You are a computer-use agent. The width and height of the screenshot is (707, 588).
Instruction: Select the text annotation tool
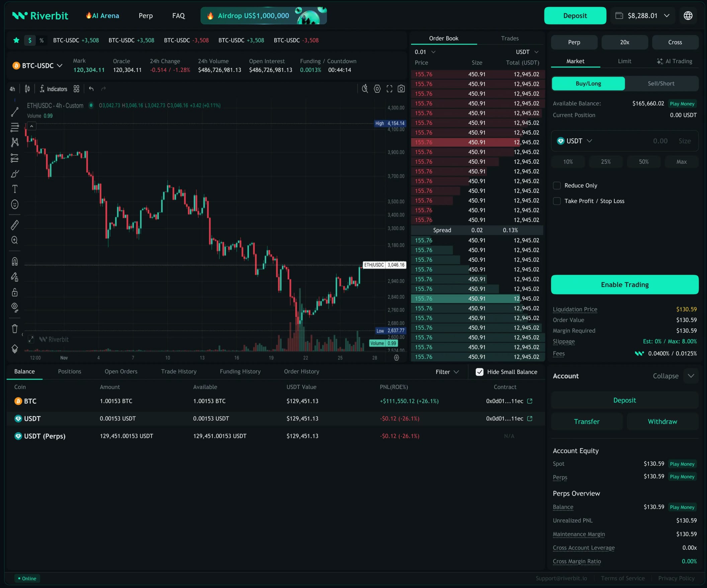tap(15, 189)
